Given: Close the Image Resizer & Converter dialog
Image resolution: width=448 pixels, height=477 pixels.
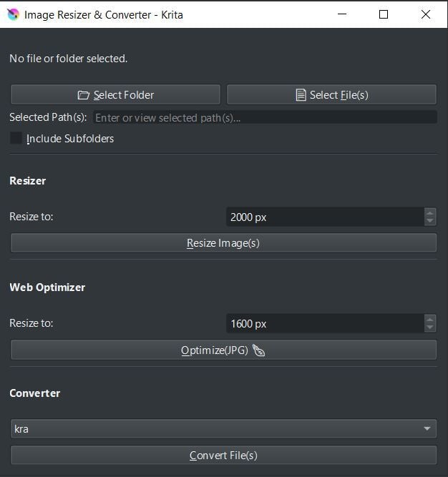Looking at the screenshot, I should [426, 14].
